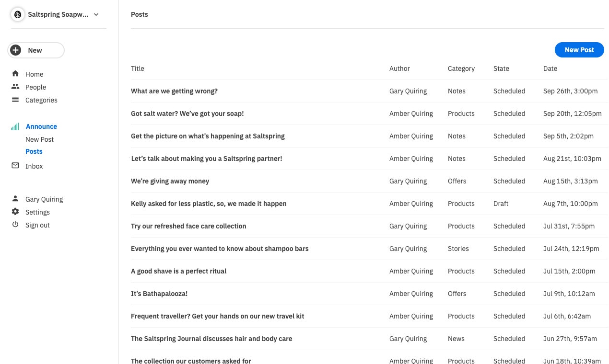Viewport: 609px width, 364px height.
Task: Click the Categories list icon
Action: coord(15,100)
